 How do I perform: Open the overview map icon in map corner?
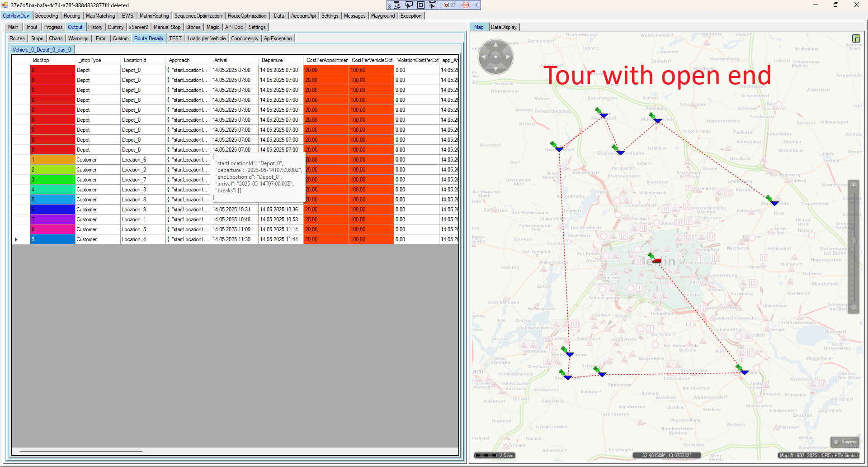[x=856, y=38]
